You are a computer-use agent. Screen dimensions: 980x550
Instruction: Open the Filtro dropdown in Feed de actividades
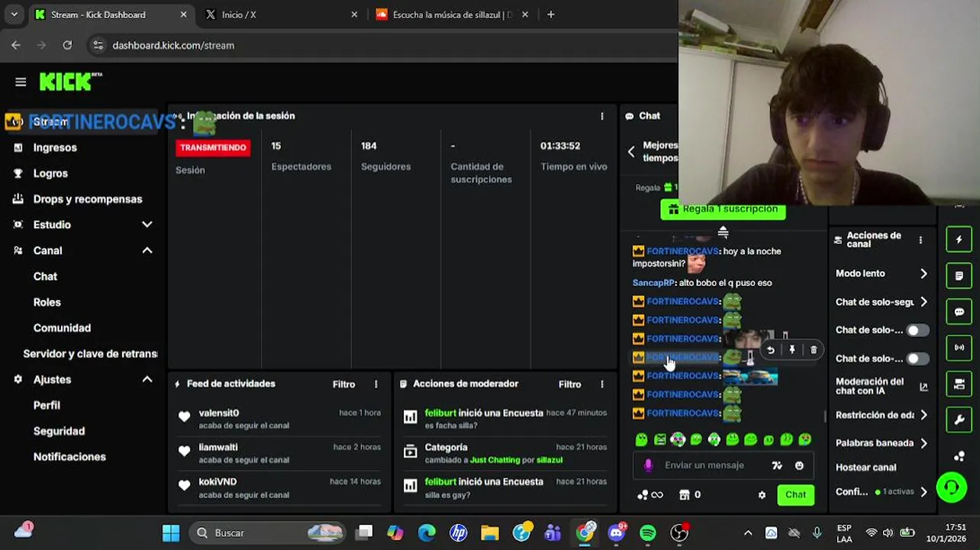tap(343, 384)
